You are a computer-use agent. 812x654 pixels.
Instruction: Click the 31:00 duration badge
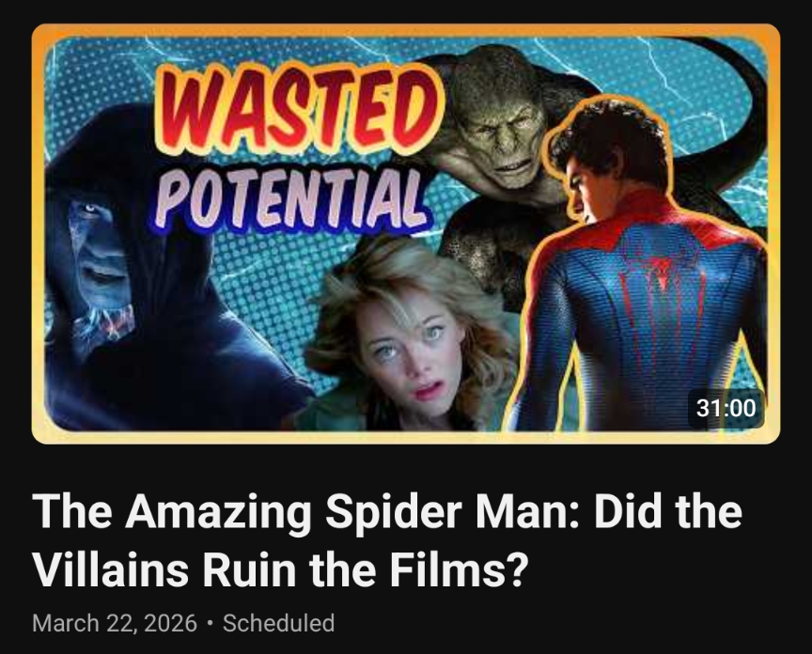point(726,408)
